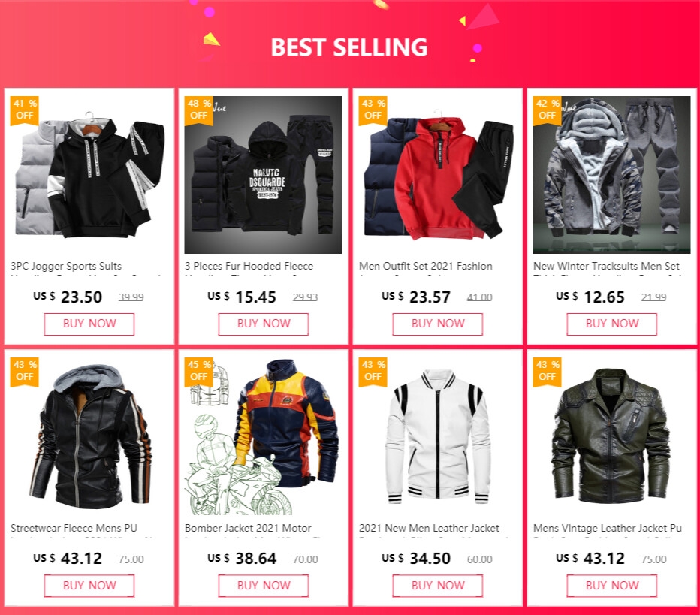Open the green vintage leather jacket image
Screen dimensions: 700x615
(x=611, y=436)
